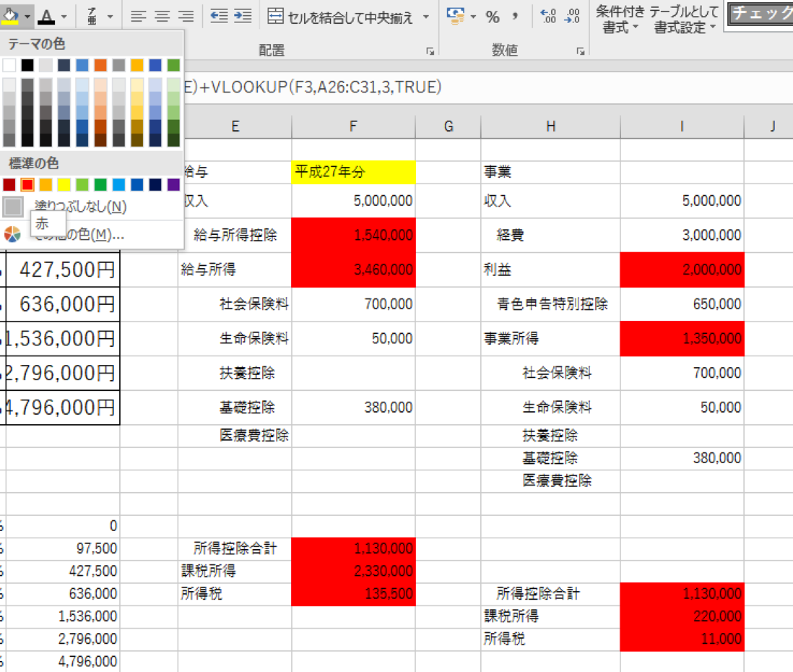Viewport: 793px width, 672px height.
Task: Select the 650,000 cell
Action: (x=682, y=304)
